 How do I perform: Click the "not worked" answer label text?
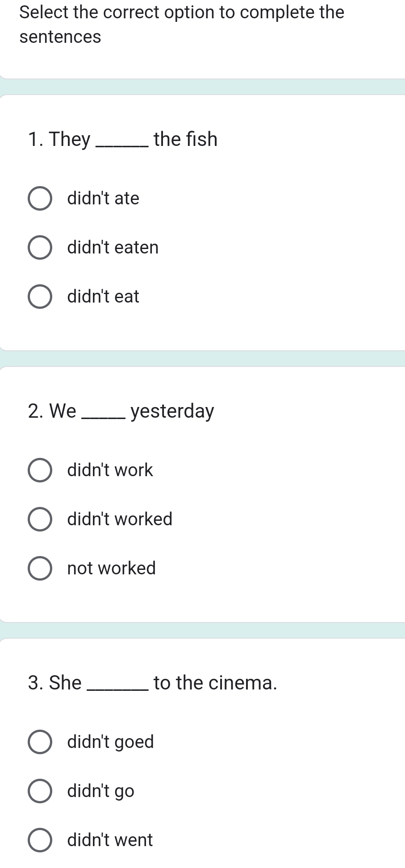click(x=112, y=569)
